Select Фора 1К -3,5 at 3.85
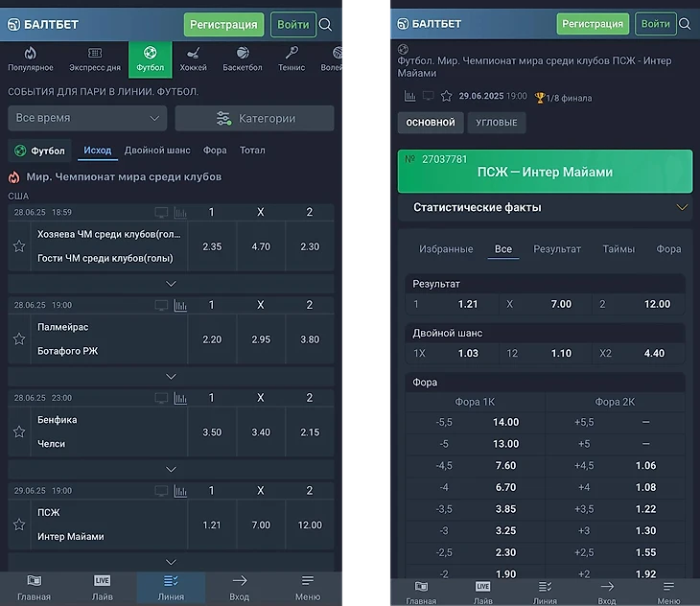700x606 pixels. (x=475, y=509)
